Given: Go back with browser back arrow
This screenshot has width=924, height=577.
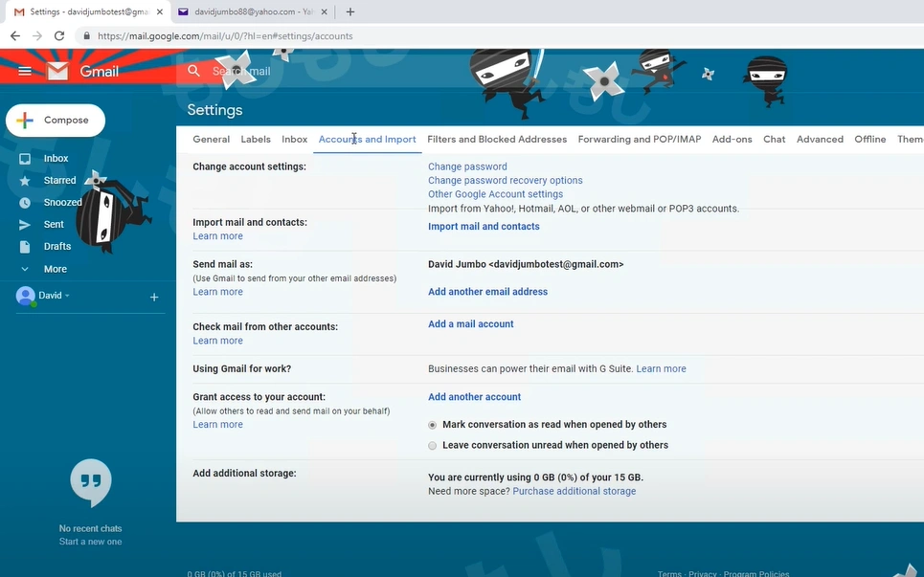Looking at the screenshot, I should tap(15, 36).
